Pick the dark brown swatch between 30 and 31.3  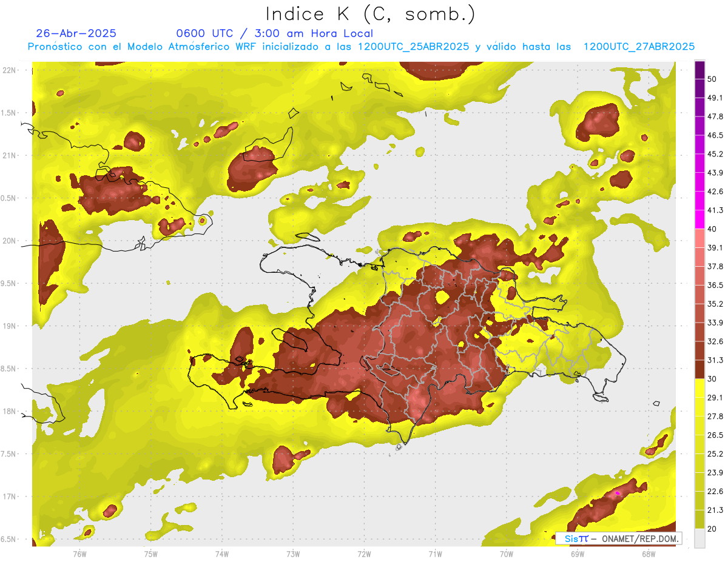699,370
